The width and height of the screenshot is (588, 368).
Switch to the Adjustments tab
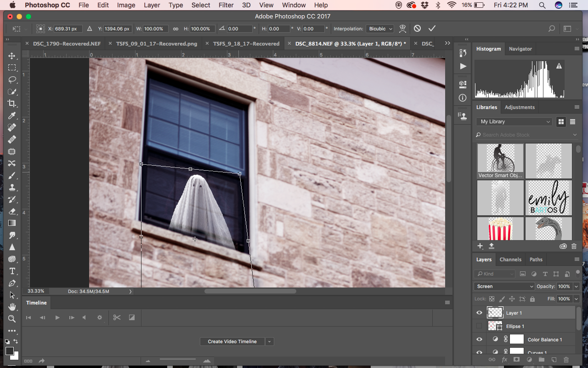(520, 107)
